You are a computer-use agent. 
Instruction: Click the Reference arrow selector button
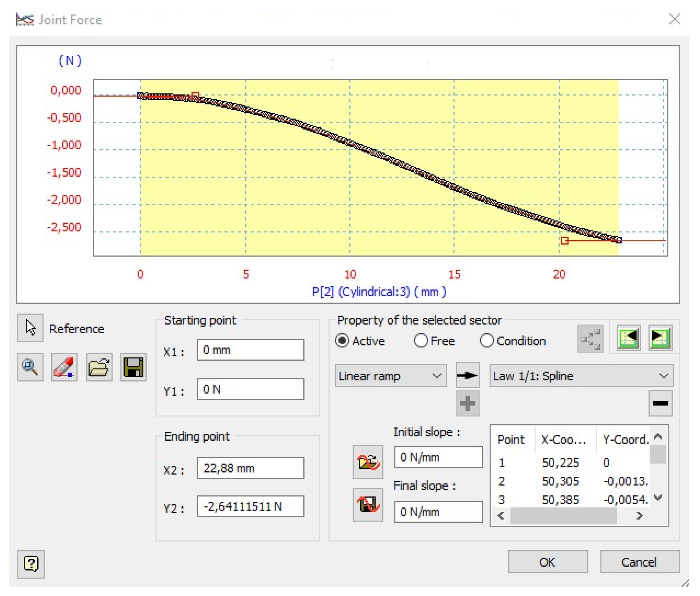(x=30, y=328)
